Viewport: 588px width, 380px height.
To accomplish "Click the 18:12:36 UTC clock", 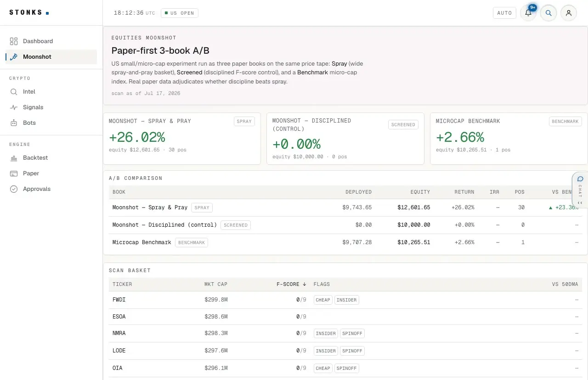I will [134, 13].
